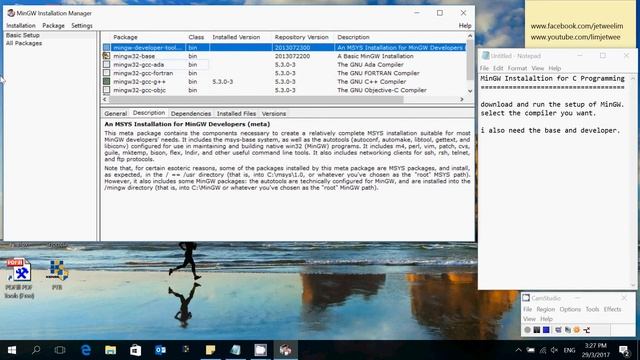Sort by Repository Version column header
640x360 pixels.
(x=303, y=37)
